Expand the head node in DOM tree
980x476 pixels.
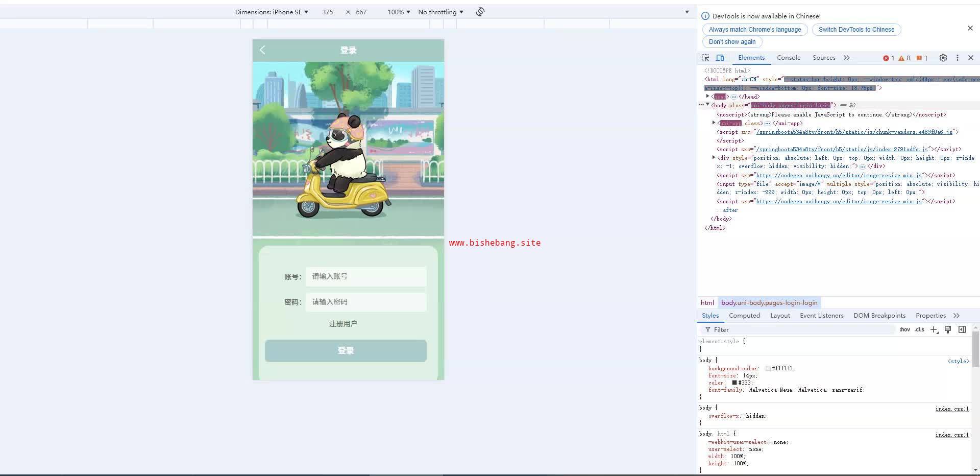pos(707,96)
